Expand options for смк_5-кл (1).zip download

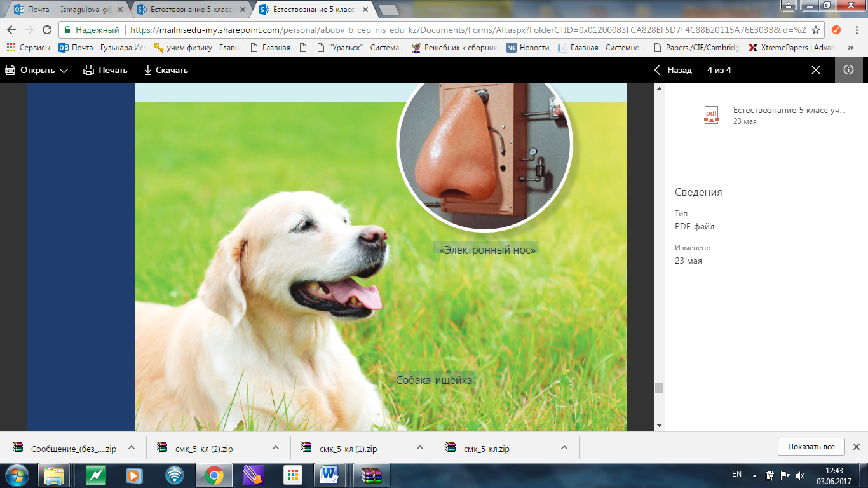pyautogui.click(x=420, y=447)
